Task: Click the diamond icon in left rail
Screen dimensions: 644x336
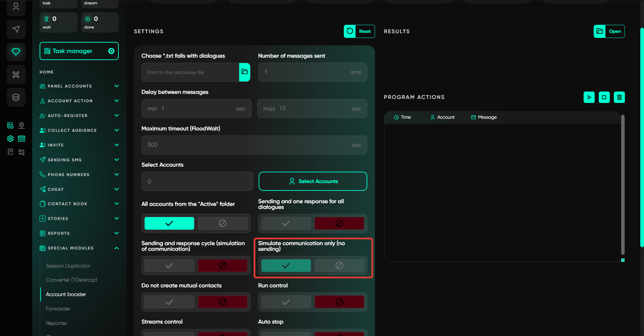Action: pos(16,52)
